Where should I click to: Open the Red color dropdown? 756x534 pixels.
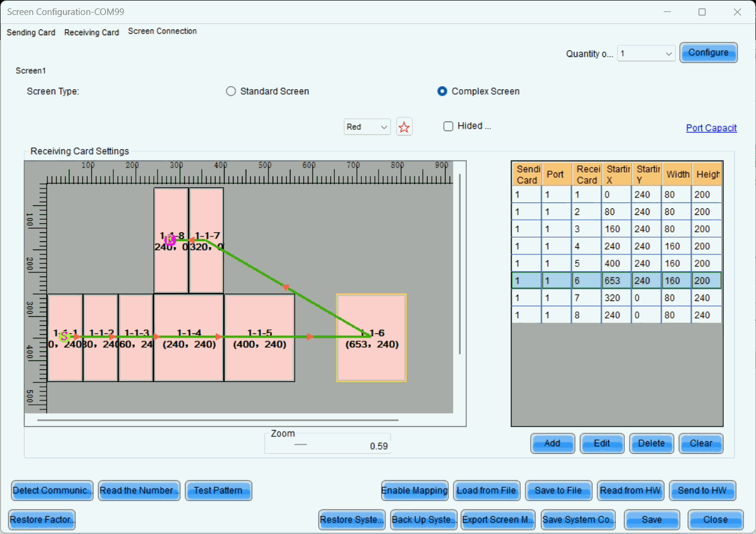367,127
